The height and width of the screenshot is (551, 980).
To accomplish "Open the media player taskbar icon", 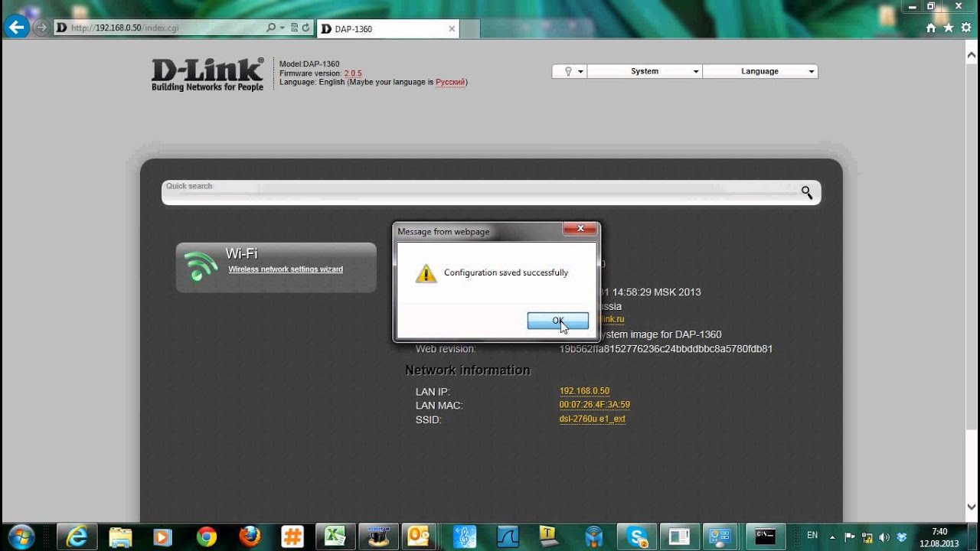I will (x=162, y=536).
